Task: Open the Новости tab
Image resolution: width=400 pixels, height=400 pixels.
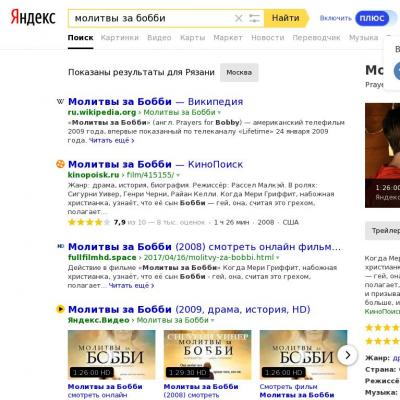Action: (268, 38)
